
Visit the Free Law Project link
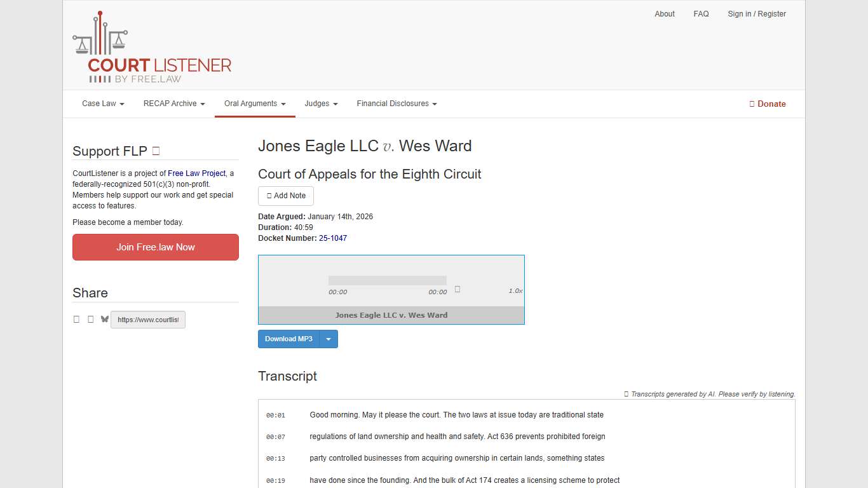coord(197,173)
